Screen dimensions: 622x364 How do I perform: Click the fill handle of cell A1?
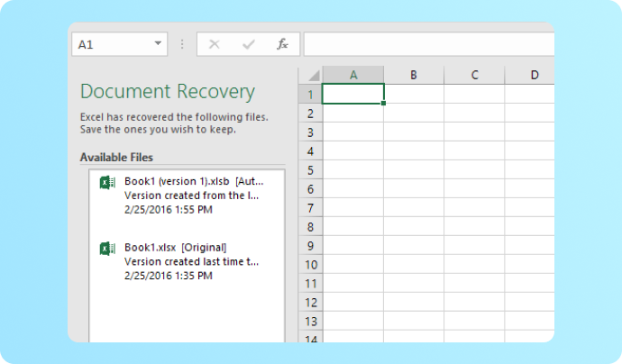(383, 103)
